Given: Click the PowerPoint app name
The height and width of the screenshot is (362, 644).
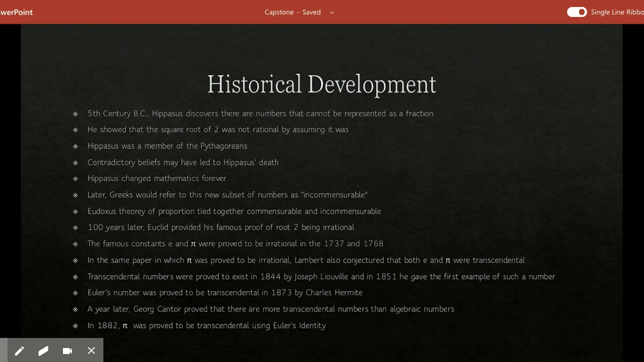Looking at the screenshot, I should coord(16,12).
